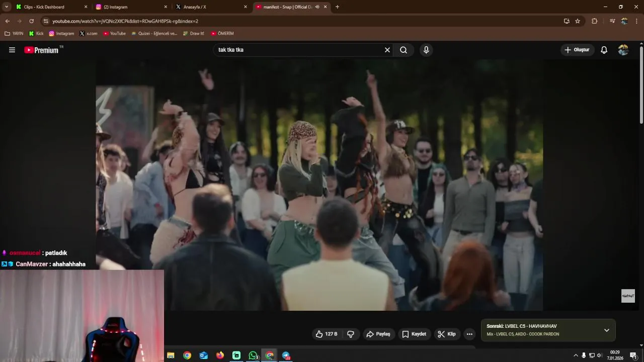Screen dimensions: 644x362
Task: Close the Instagram tab
Action: point(166,7)
